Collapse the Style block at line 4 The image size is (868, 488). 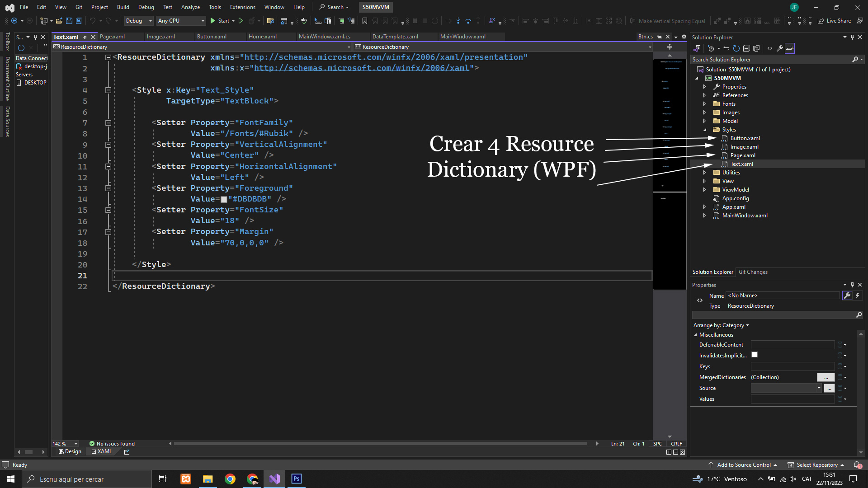[x=108, y=90]
